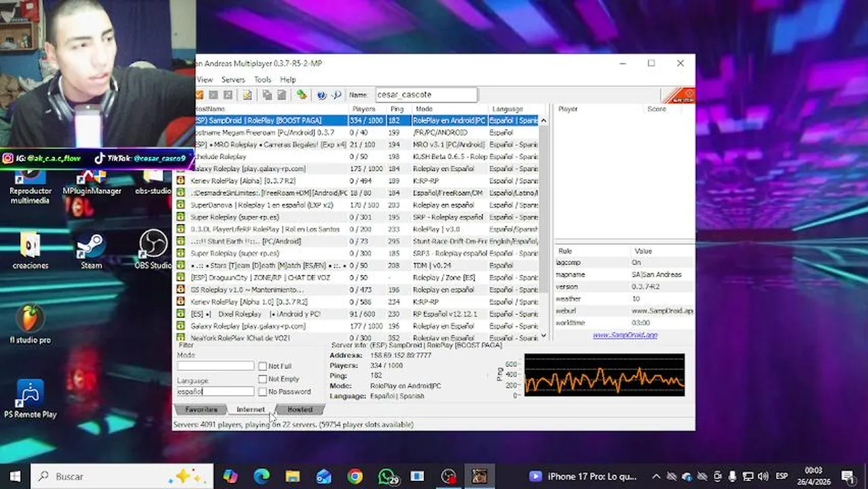Click the Copy Server Info toolbar icon
The height and width of the screenshot is (489, 868).
pos(268,95)
